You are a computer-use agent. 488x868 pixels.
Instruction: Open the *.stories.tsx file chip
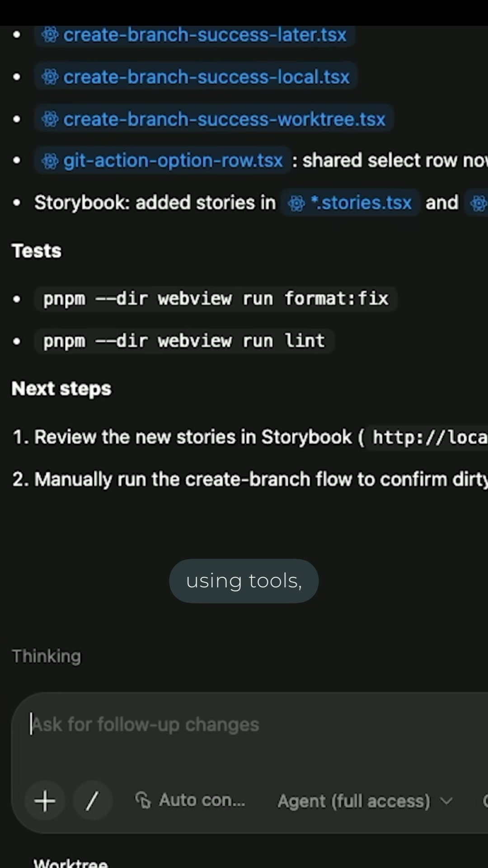[351, 203]
